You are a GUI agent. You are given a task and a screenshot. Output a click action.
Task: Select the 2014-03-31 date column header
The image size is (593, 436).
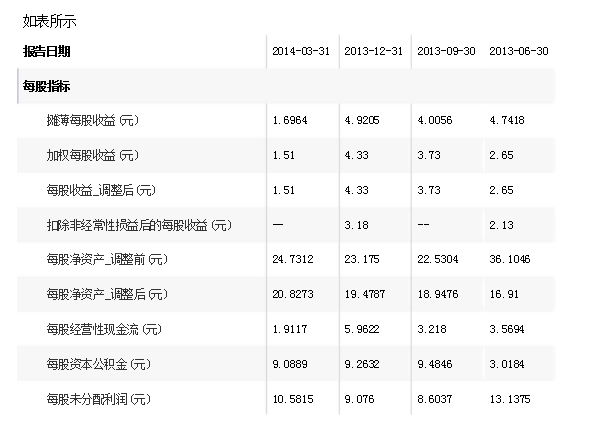(301, 51)
